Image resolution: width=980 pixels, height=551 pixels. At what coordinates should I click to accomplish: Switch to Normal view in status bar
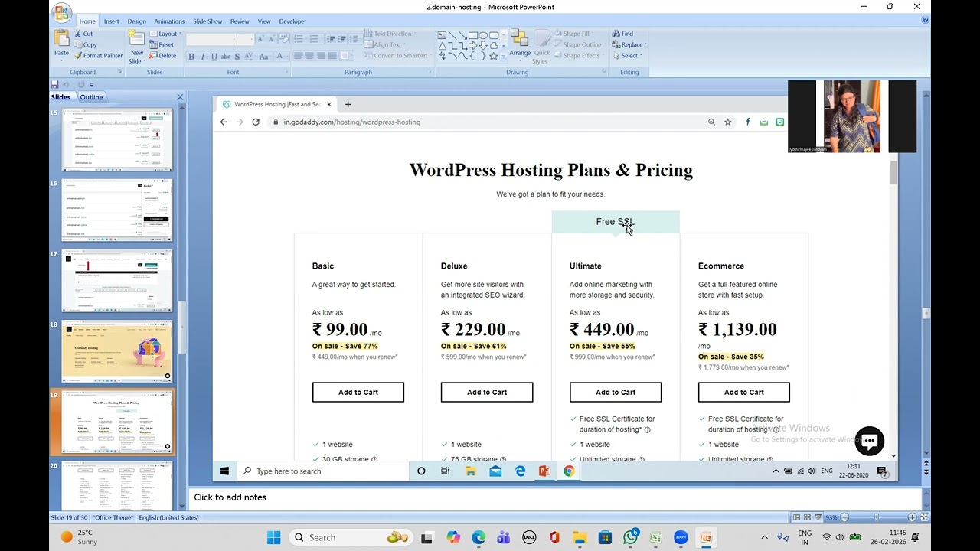tap(797, 517)
